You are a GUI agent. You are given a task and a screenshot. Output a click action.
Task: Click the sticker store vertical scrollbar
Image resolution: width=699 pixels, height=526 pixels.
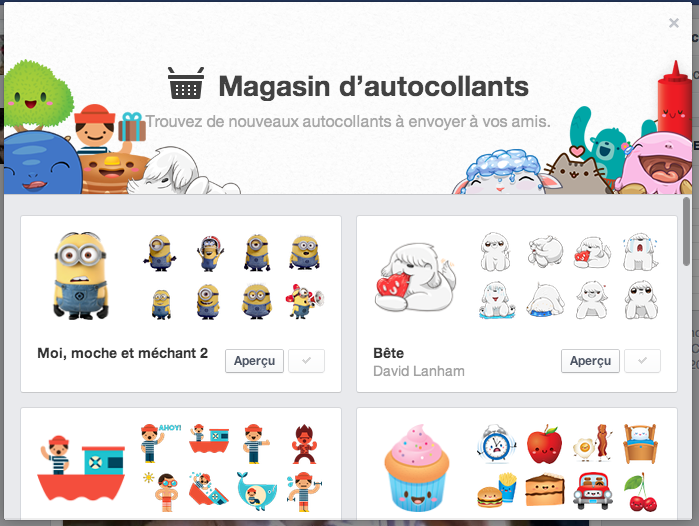pyautogui.click(x=686, y=232)
